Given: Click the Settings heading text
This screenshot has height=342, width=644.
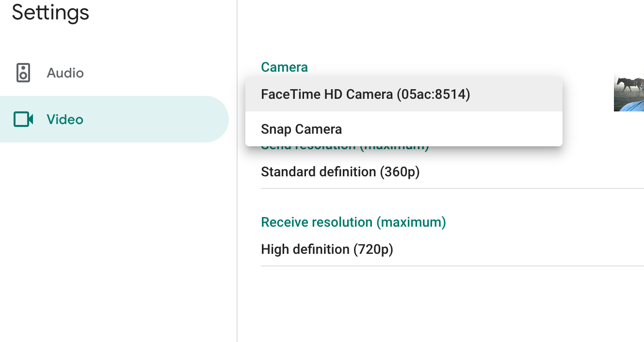Looking at the screenshot, I should click(50, 13).
